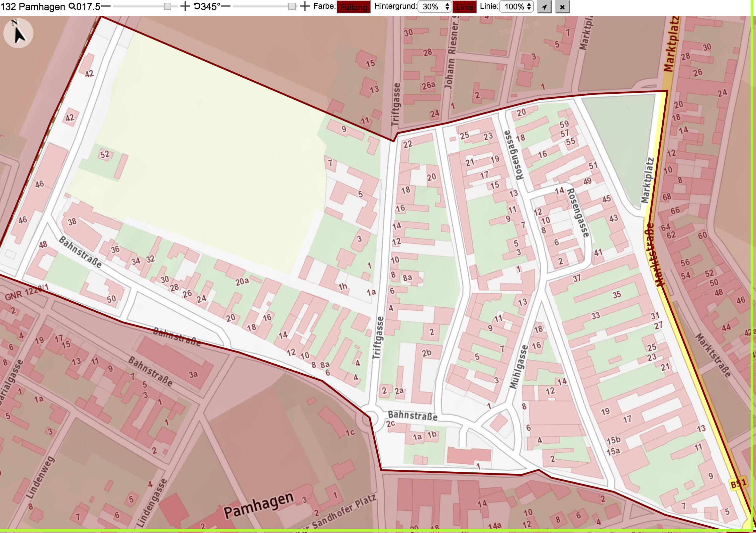Click the X close toolbar button
Viewport: 756px width, 533px height.
coord(562,7)
